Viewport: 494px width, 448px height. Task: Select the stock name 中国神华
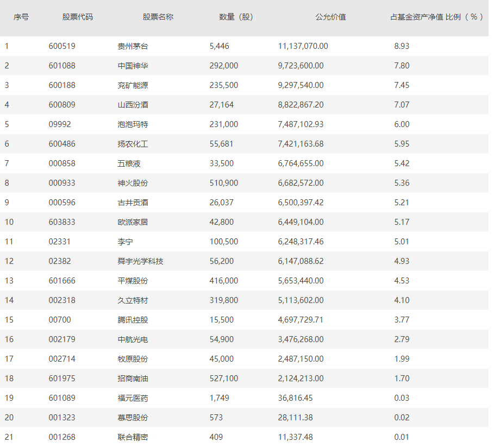[x=133, y=66]
